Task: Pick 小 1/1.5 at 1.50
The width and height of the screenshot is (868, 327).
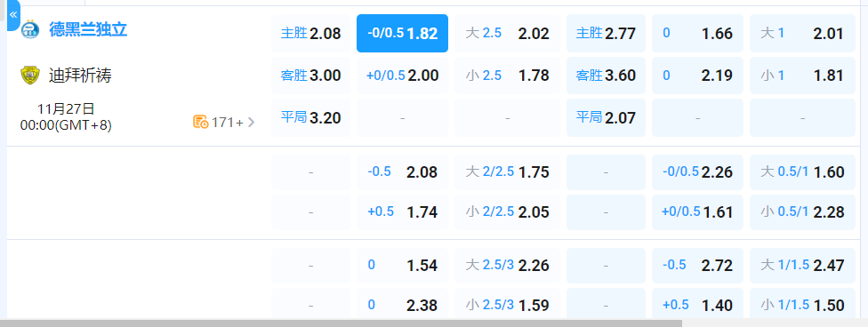Action: (x=803, y=304)
